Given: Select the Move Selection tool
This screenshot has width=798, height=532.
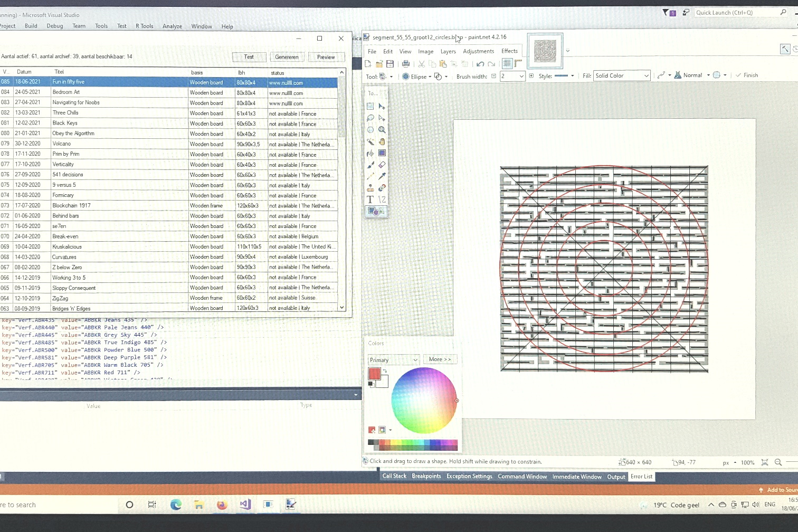Looking at the screenshot, I should [x=382, y=118].
